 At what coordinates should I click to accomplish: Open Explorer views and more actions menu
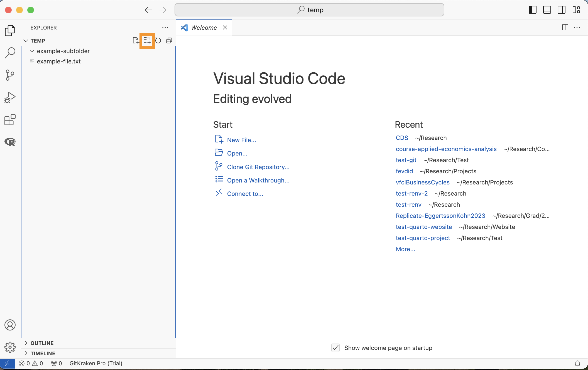click(165, 28)
